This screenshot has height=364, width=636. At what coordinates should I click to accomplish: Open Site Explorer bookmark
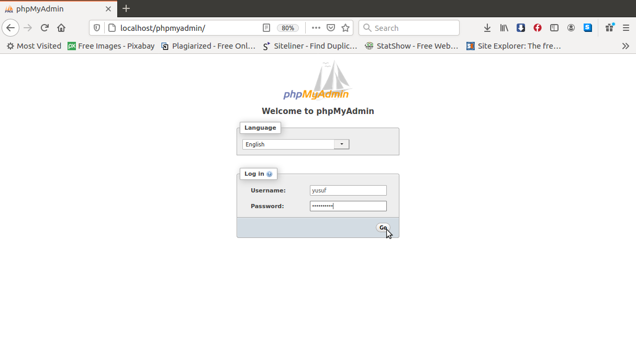514,46
